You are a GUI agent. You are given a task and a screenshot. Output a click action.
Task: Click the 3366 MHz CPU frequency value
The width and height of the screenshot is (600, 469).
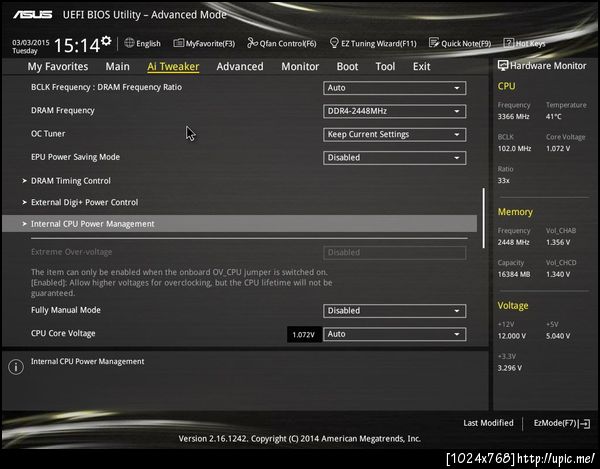[x=514, y=117]
